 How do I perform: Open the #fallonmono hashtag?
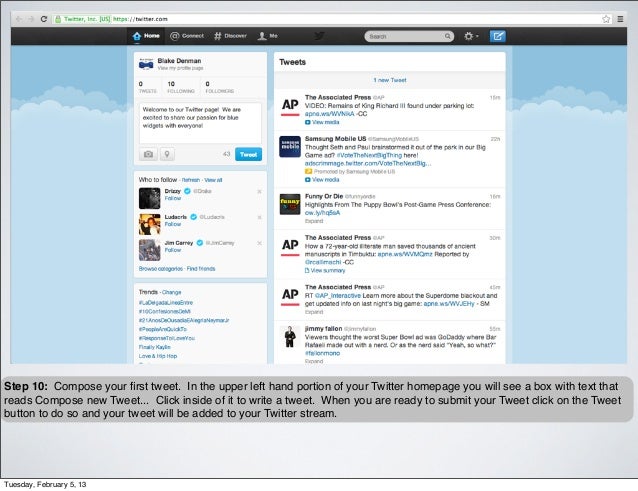pos(322,353)
